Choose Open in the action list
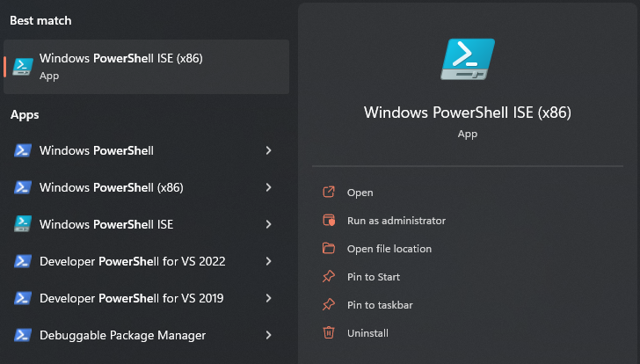Screen dimensions: 640x364 pyautogui.click(x=360, y=193)
